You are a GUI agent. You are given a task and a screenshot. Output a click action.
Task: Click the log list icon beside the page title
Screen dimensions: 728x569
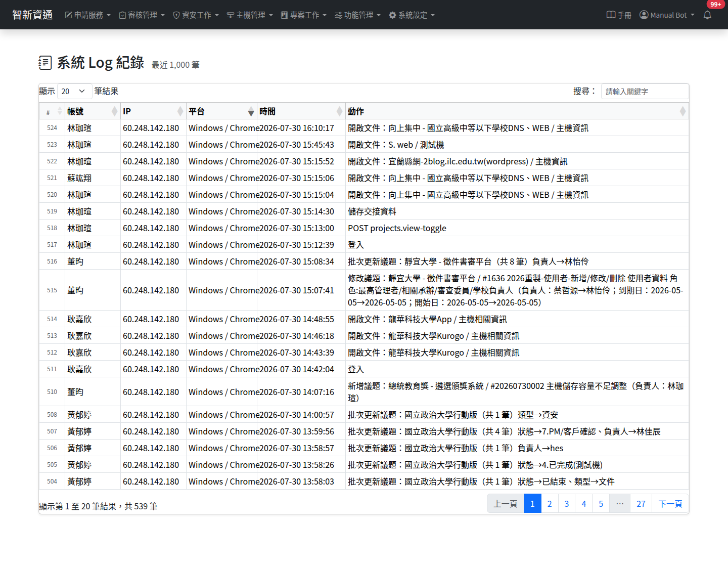tap(45, 63)
